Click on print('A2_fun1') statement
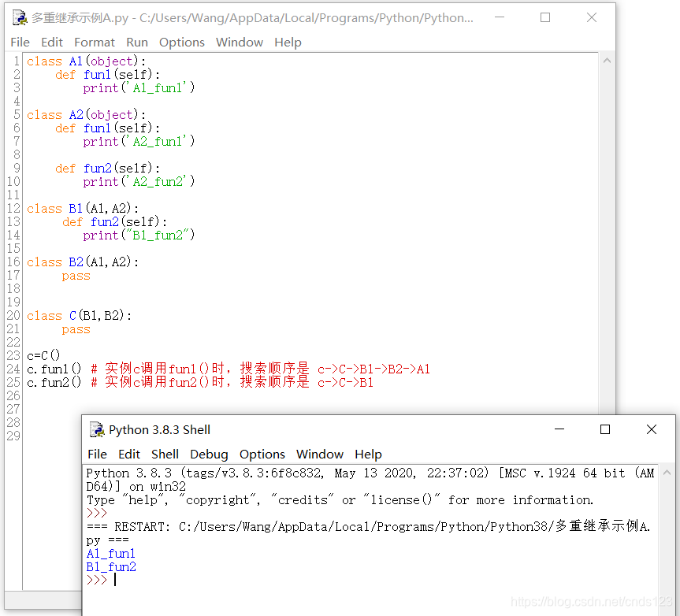 [x=139, y=142]
